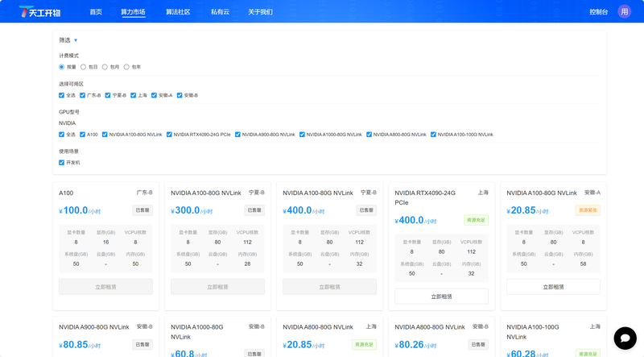
Task: Click the 天工开物 logo
Action: point(39,12)
